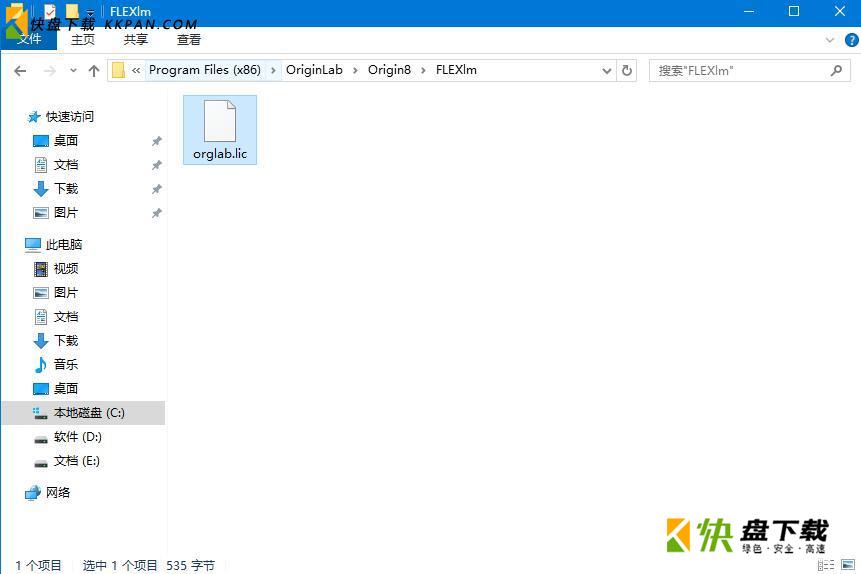Image resolution: width=861 pixels, height=574 pixels.
Task: Go forward in folder history
Action: (50, 71)
